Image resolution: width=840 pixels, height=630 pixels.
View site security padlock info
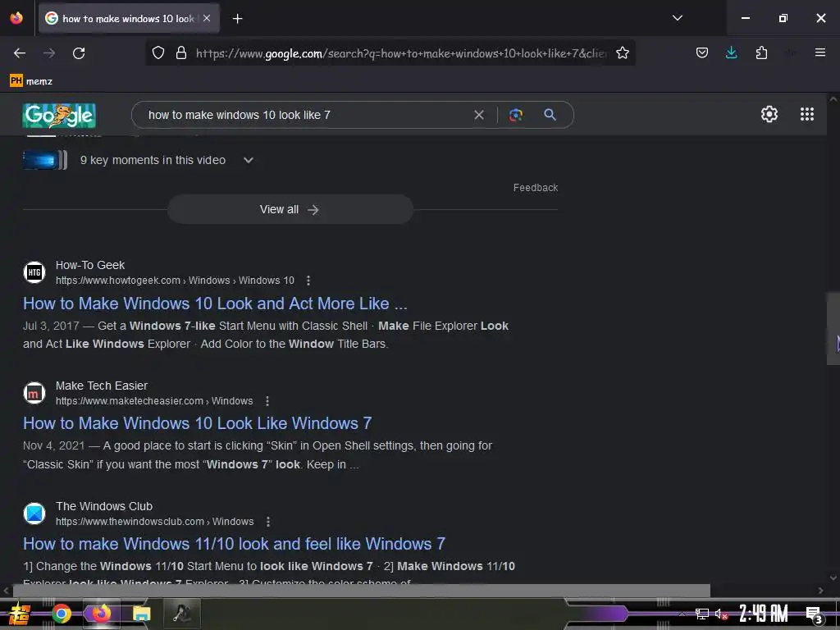[x=181, y=52]
